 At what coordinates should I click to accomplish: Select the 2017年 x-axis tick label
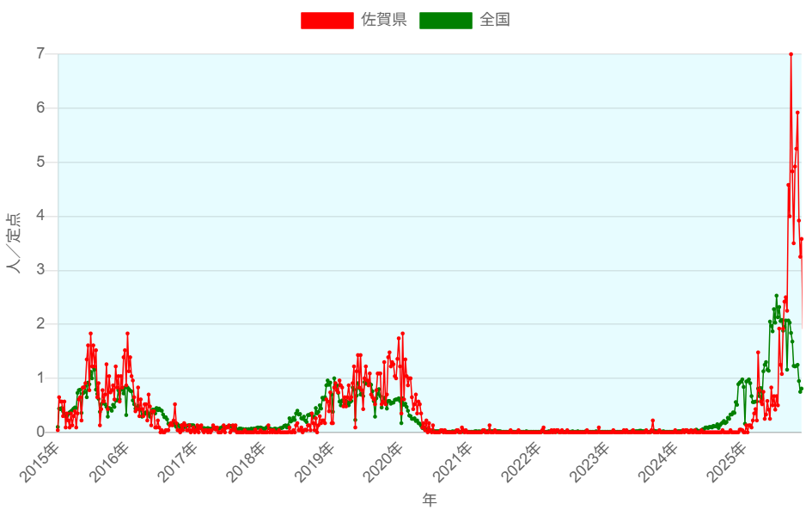point(178,462)
